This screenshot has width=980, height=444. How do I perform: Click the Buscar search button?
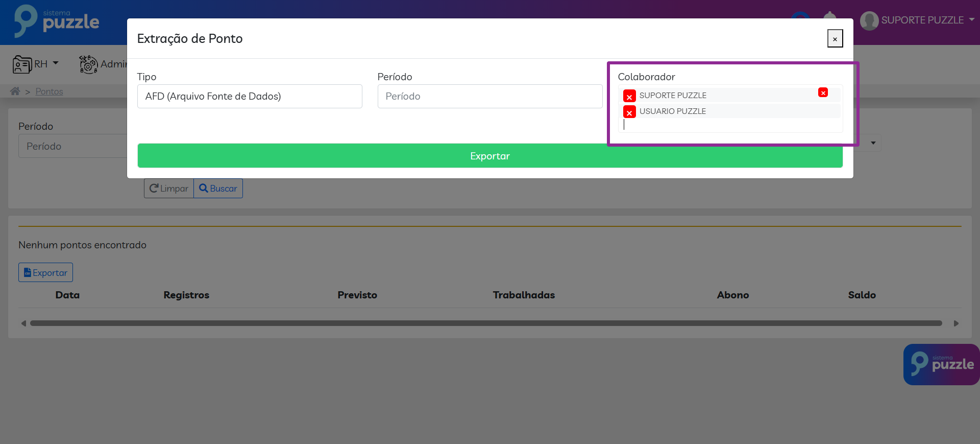(218, 189)
